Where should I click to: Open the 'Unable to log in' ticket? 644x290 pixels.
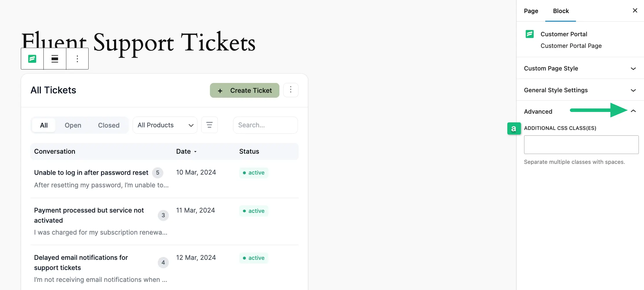(x=91, y=173)
